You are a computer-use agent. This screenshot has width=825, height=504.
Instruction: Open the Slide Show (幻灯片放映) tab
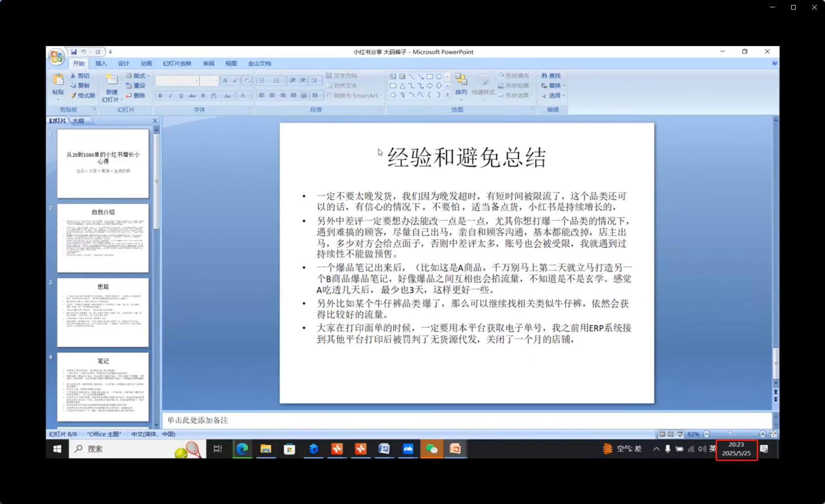tap(177, 63)
